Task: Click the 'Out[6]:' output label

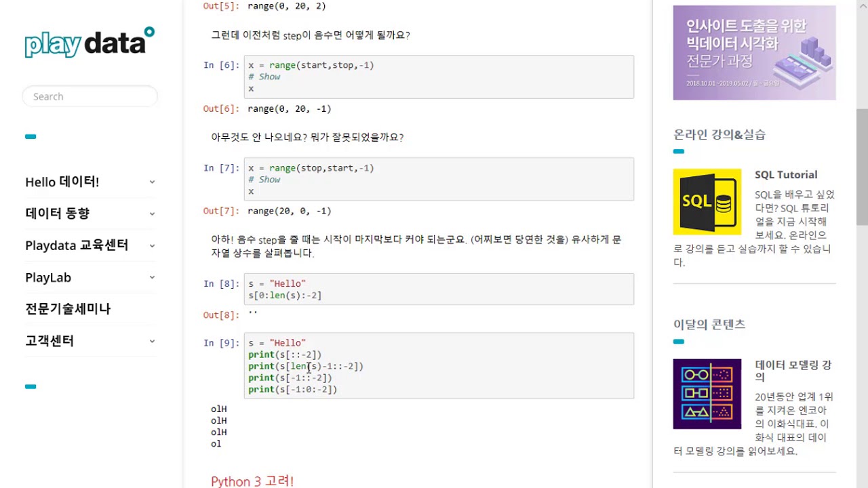Action: point(221,108)
